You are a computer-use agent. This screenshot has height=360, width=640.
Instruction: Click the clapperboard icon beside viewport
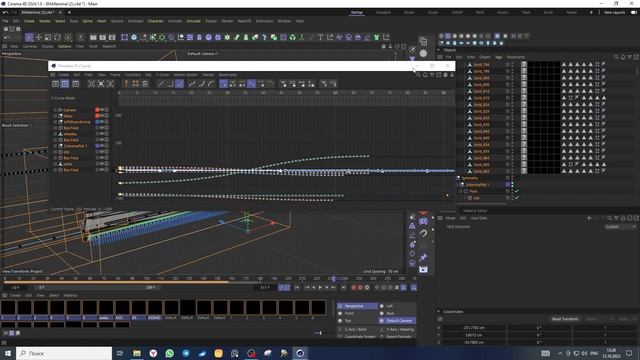pos(423,269)
